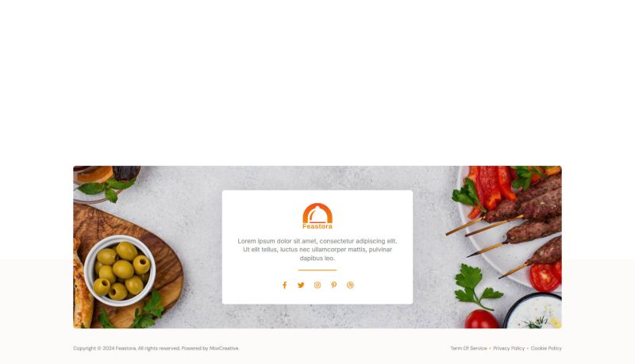
Task: Visit the Instagram icon link
Action: tap(317, 285)
